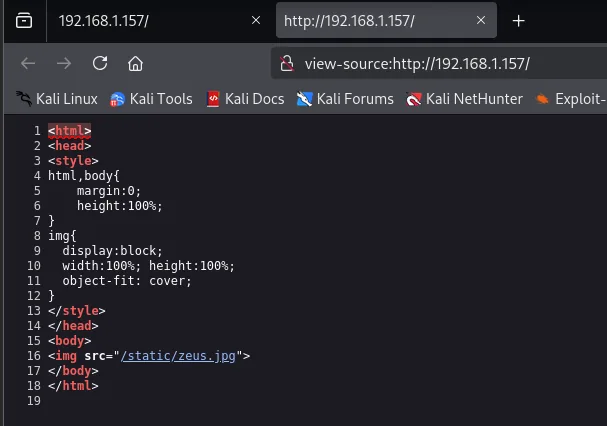607x426 pixels.
Task: Open the Kali Linux bookmark
Action: click(57, 99)
